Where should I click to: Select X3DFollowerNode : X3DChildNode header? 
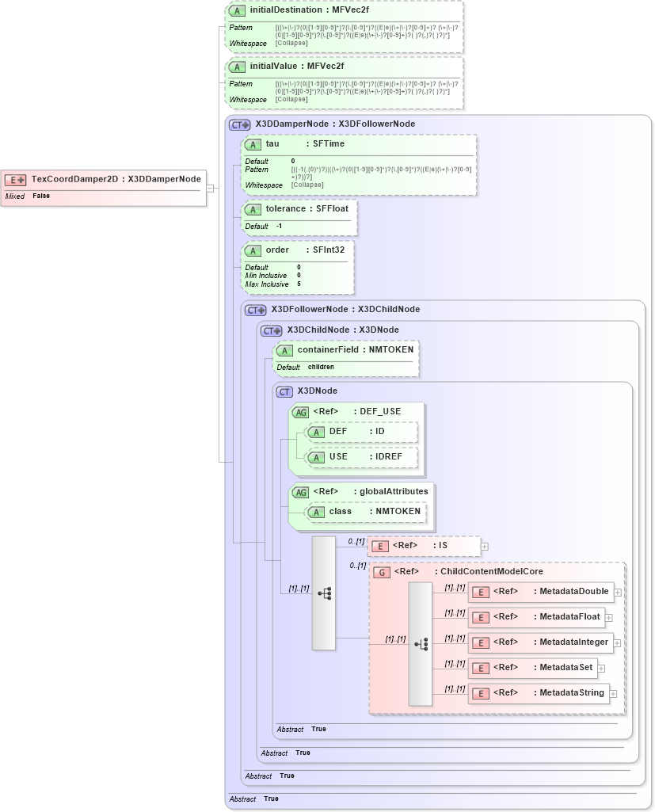[x=346, y=309]
